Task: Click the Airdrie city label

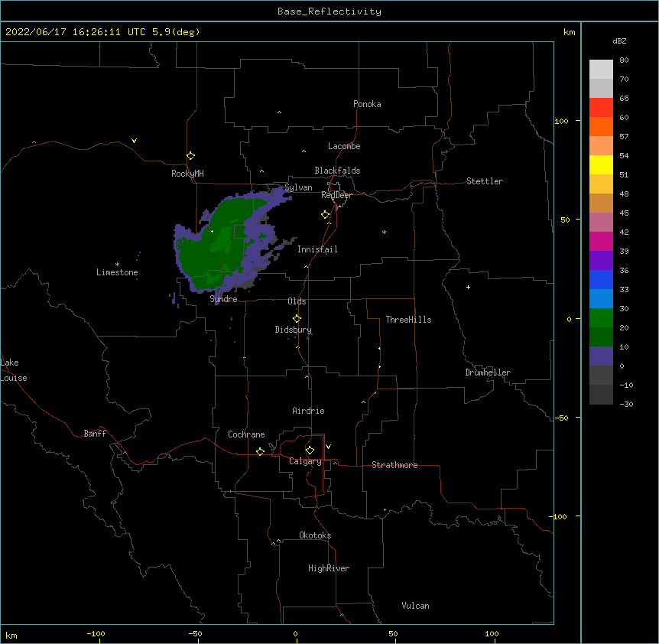Action: point(308,411)
